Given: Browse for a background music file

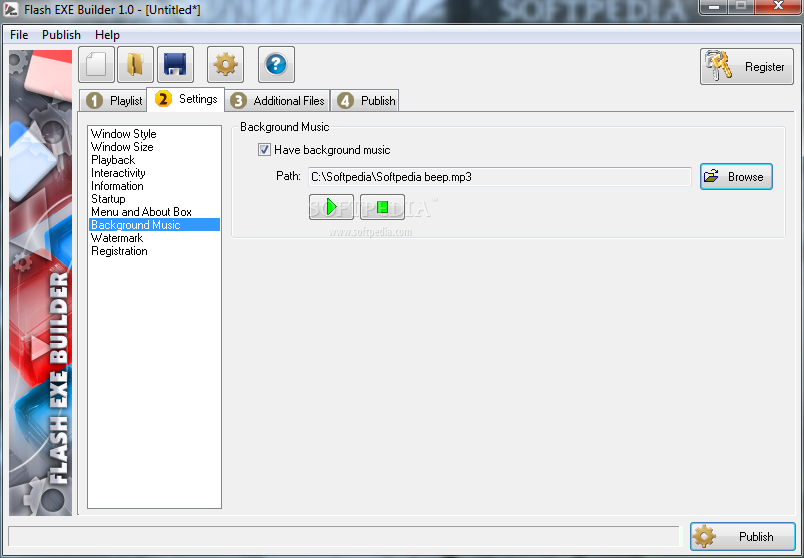Looking at the screenshot, I should 736,176.
